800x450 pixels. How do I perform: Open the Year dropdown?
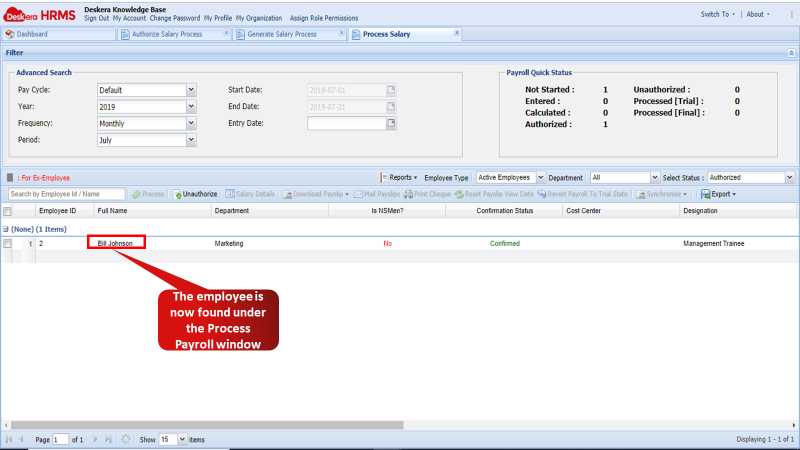click(x=191, y=107)
